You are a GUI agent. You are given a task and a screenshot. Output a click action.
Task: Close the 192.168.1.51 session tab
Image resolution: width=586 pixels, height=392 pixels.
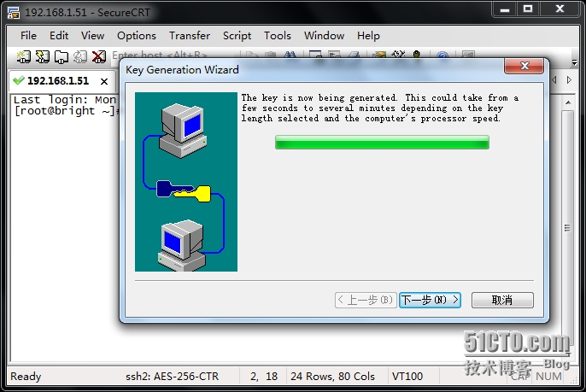pos(104,81)
